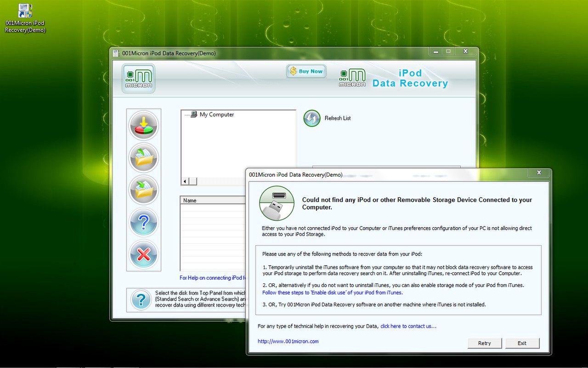Click the Name column header

[x=213, y=201]
